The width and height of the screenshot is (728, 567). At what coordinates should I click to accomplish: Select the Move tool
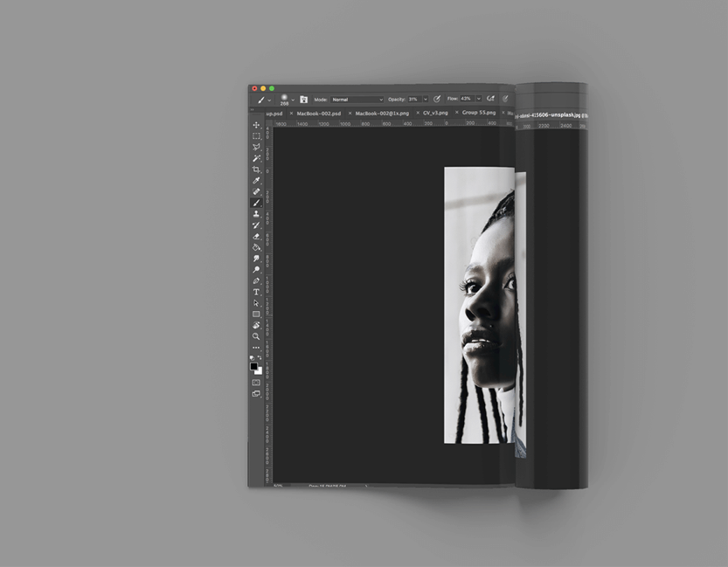coord(256,125)
